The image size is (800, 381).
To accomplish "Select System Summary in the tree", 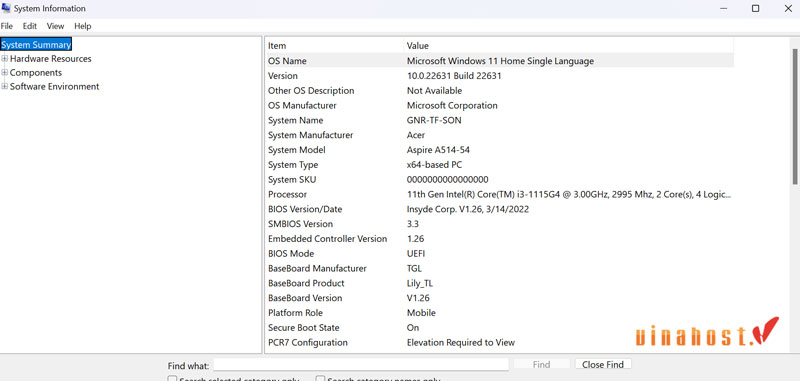I will point(36,45).
